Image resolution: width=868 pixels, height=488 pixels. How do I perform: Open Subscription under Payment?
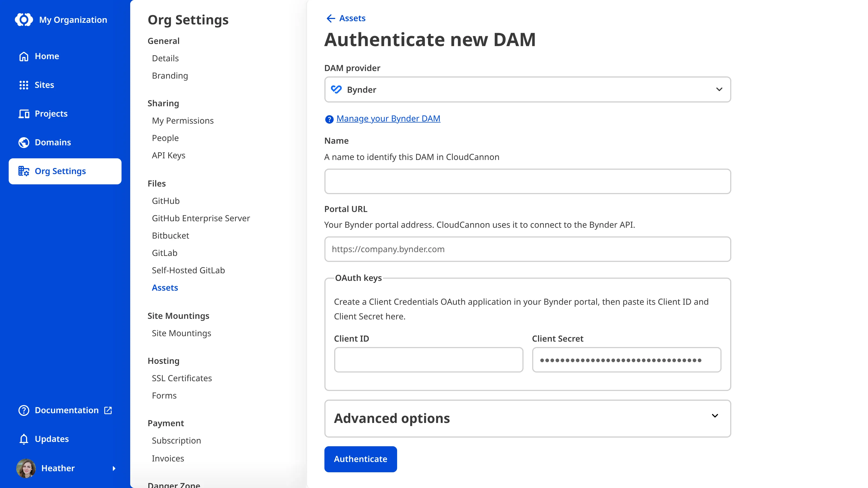(176, 441)
